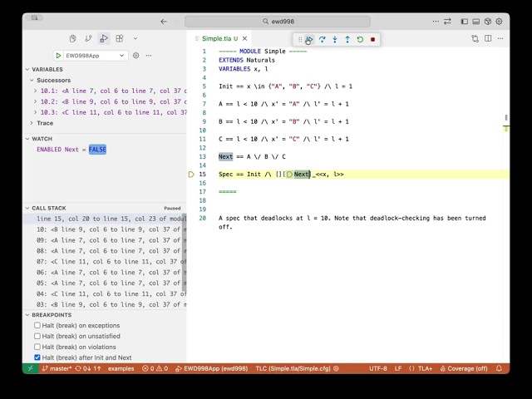Image resolution: width=532 pixels, height=399 pixels.
Task: Click the debug Step Over icon
Action: (x=322, y=39)
